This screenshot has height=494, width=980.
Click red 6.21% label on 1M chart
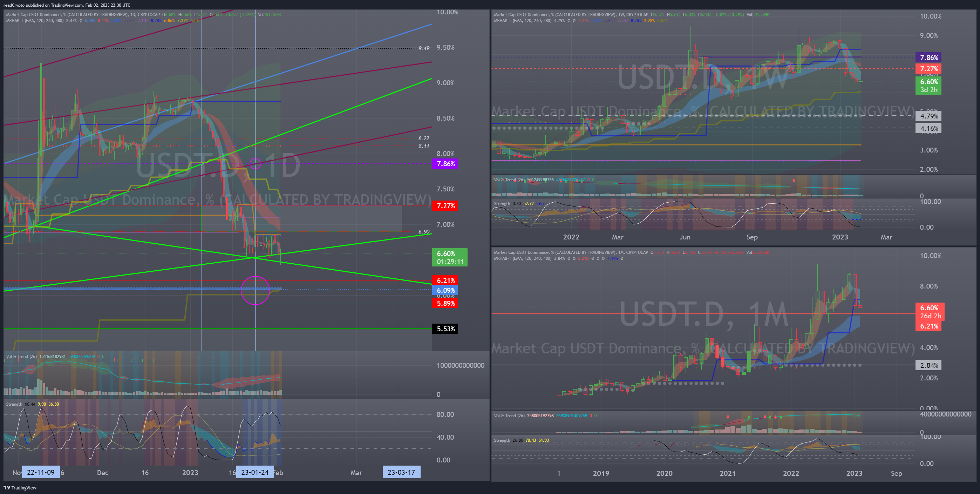(928, 326)
